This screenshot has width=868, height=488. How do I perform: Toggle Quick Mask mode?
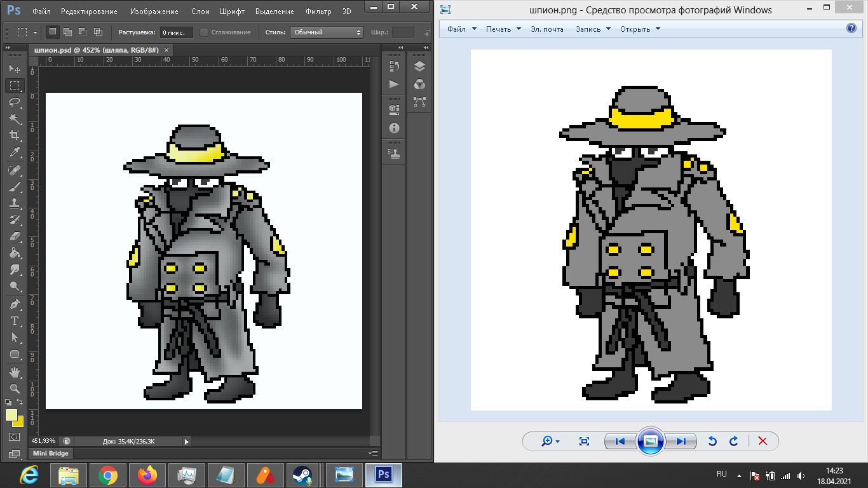[15, 437]
